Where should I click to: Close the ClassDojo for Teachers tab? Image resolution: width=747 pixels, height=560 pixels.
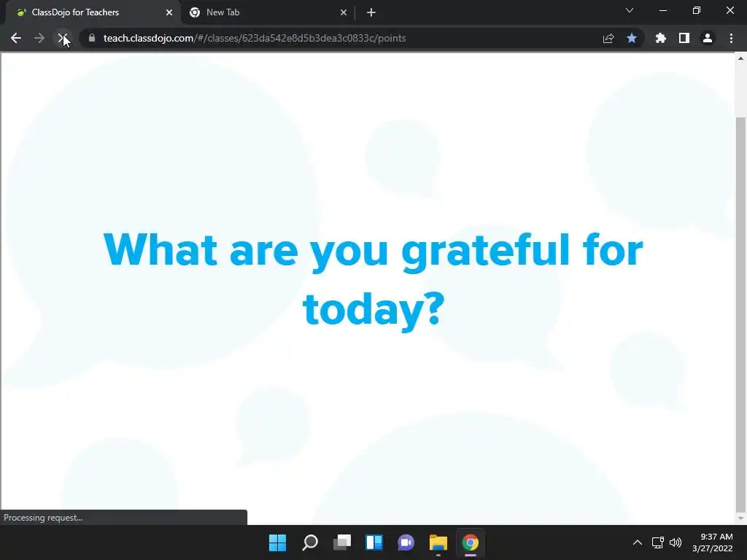pyautogui.click(x=169, y=12)
